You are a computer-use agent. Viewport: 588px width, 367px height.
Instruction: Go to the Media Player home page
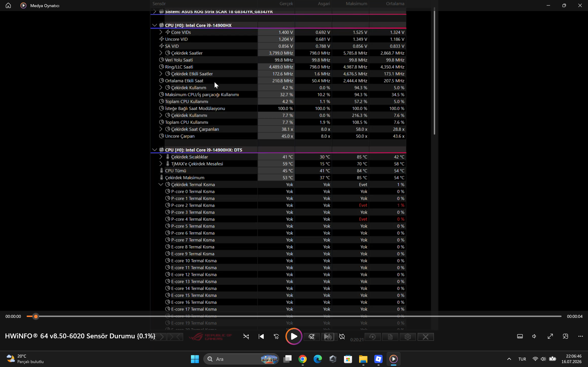[x=8, y=5]
